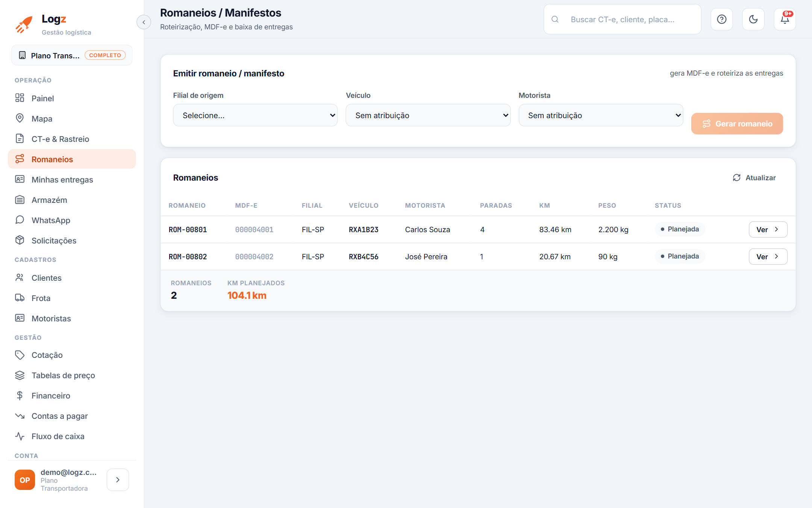Click the Clientes people icon

(x=20, y=278)
